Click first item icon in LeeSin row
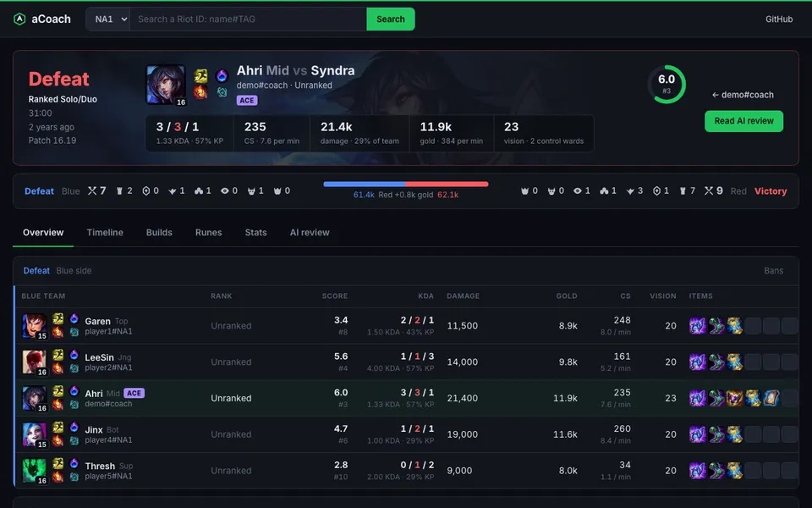812x508 pixels. [698, 362]
